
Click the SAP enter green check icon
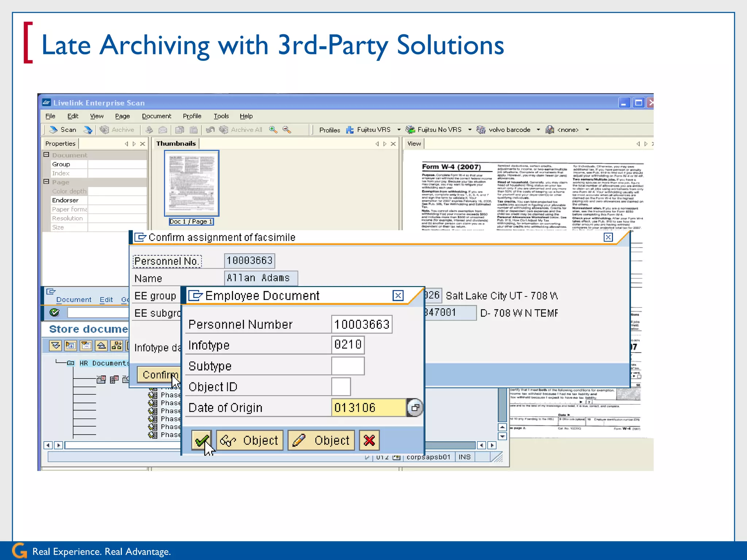tap(54, 312)
